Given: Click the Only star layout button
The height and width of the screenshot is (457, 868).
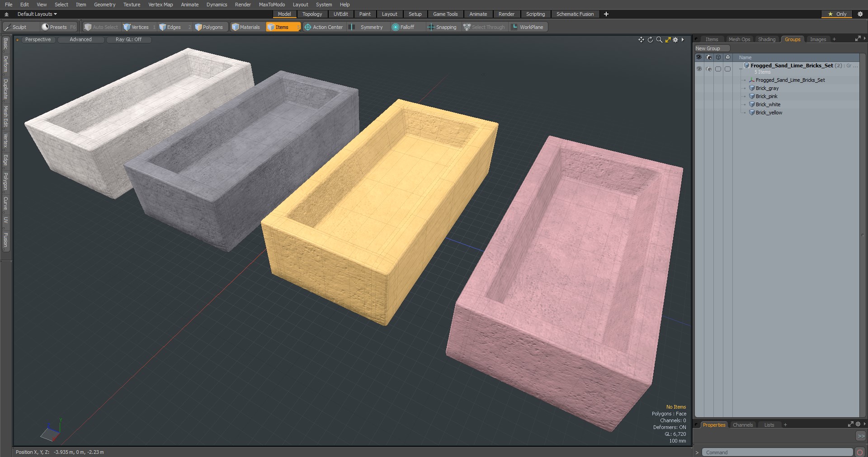Looking at the screenshot, I should point(837,14).
